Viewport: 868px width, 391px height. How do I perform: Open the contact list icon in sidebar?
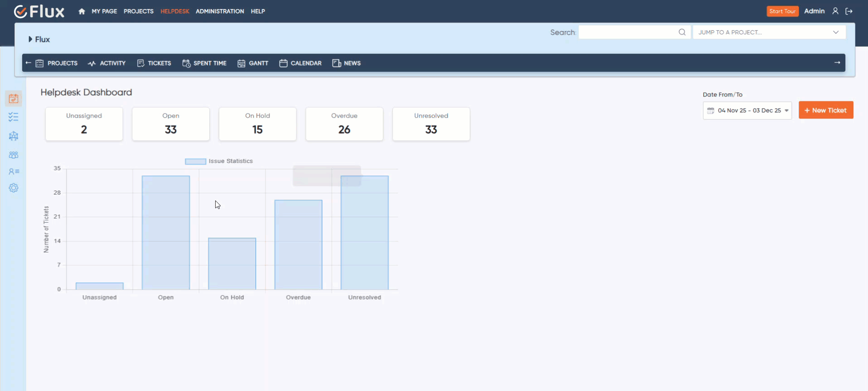tap(14, 172)
